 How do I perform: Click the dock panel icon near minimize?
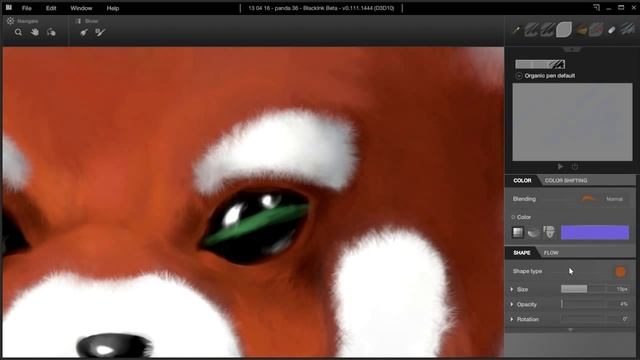click(x=596, y=8)
